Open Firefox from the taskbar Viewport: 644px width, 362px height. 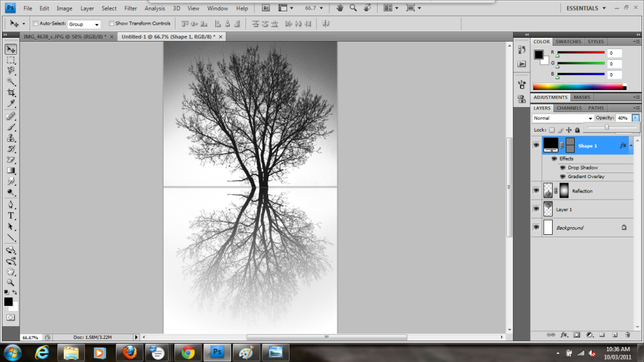pos(130,353)
